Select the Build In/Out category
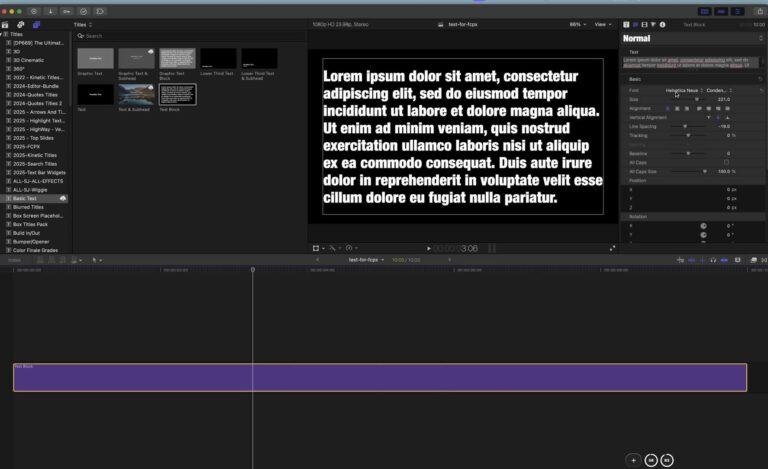 (x=26, y=234)
